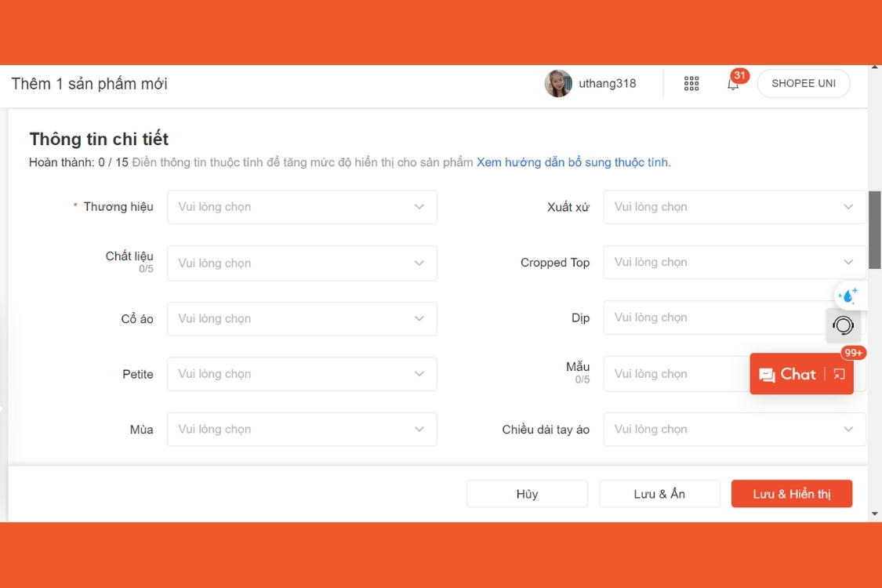The image size is (882, 588).
Task: Open the Cổ áo dropdown
Action: click(x=302, y=318)
